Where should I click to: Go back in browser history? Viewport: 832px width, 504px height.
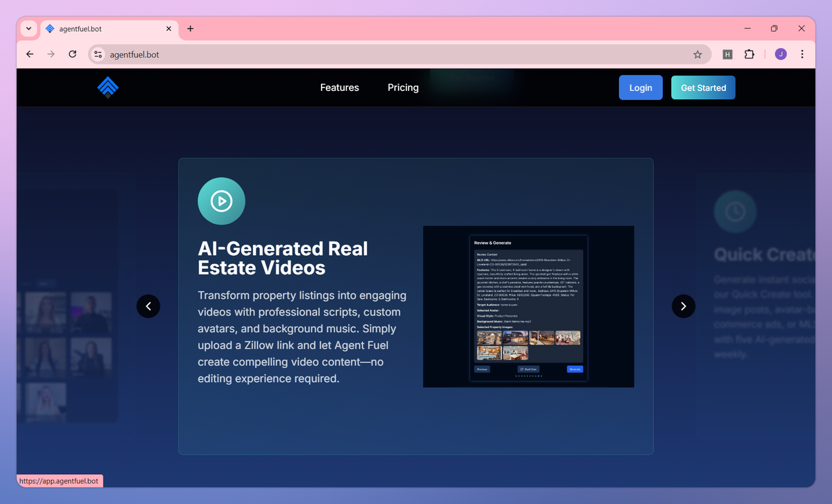30,54
